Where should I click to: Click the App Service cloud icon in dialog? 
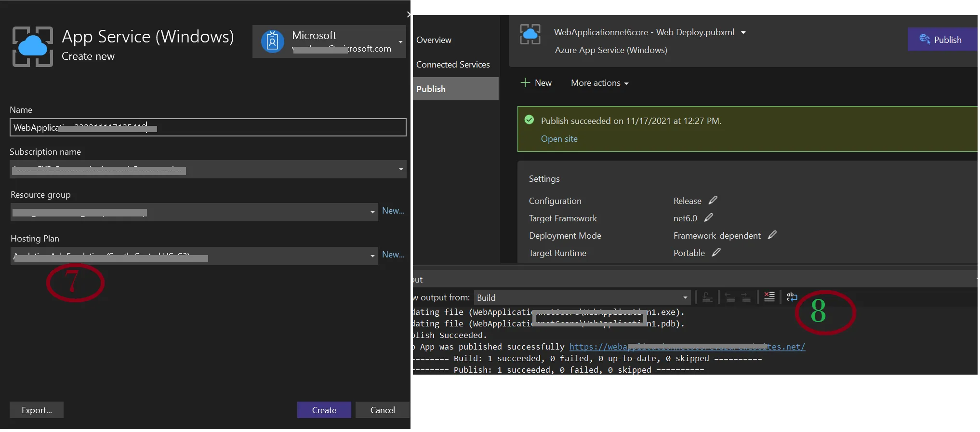[x=33, y=46]
